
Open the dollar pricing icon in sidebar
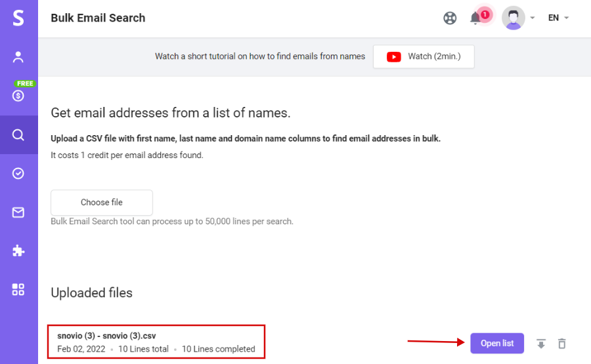[x=18, y=96]
